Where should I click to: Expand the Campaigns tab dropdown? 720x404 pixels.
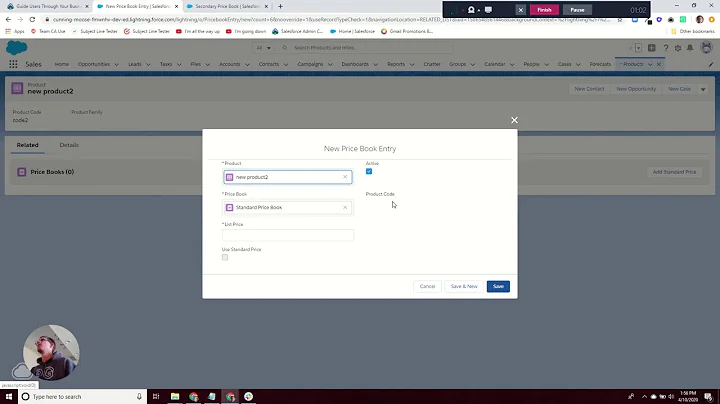click(x=330, y=64)
